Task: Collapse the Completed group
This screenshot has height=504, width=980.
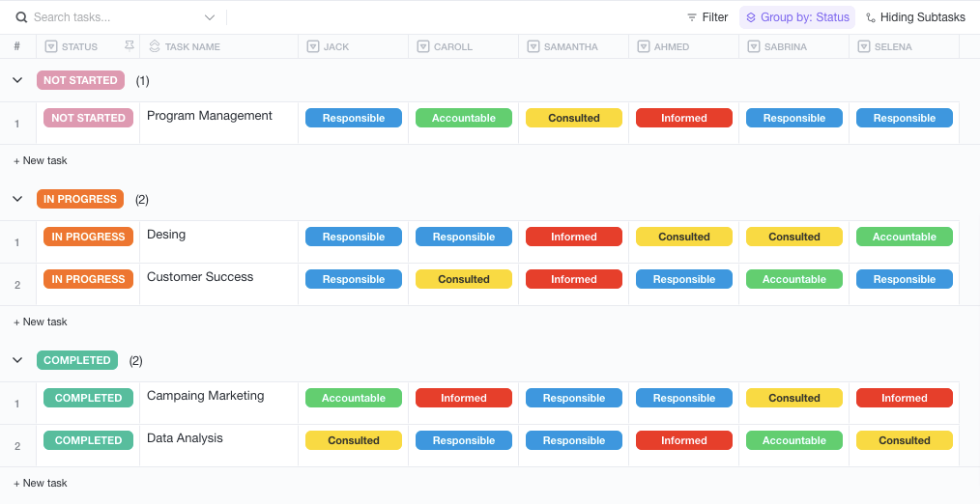Action: click(x=17, y=360)
